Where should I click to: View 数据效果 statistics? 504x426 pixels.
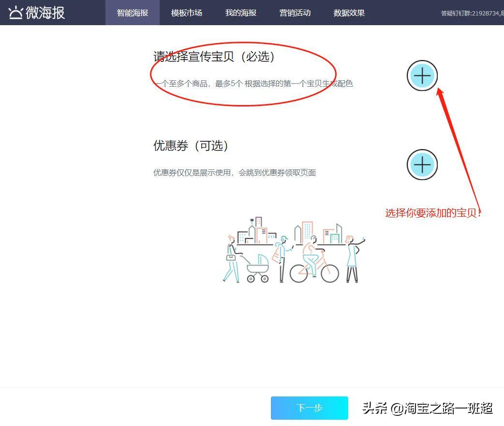tap(349, 13)
